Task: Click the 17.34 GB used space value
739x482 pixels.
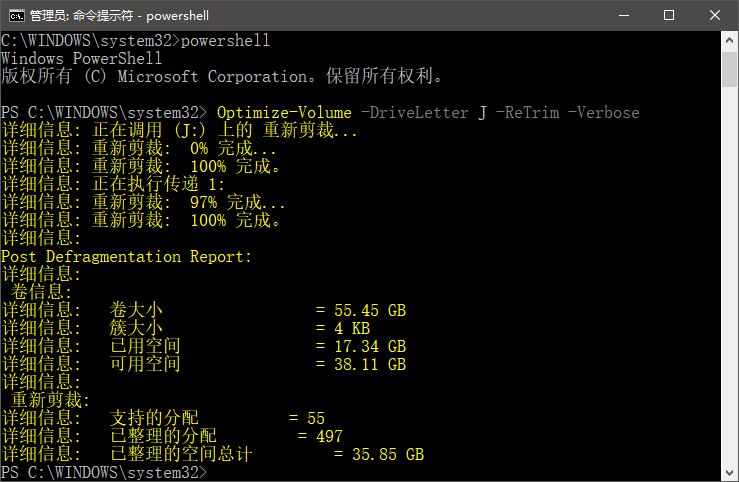Action: (370, 346)
